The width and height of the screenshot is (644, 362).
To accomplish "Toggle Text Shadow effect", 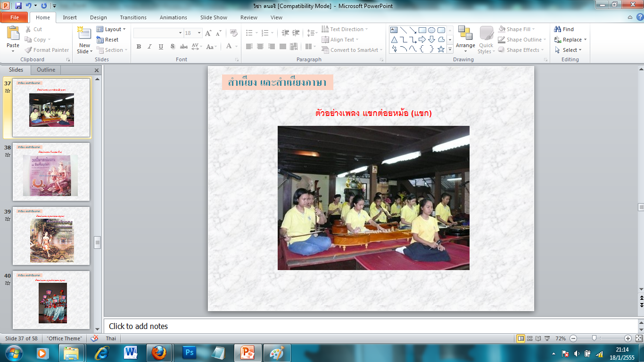I will pyautogui.click(x=173, y=47).
